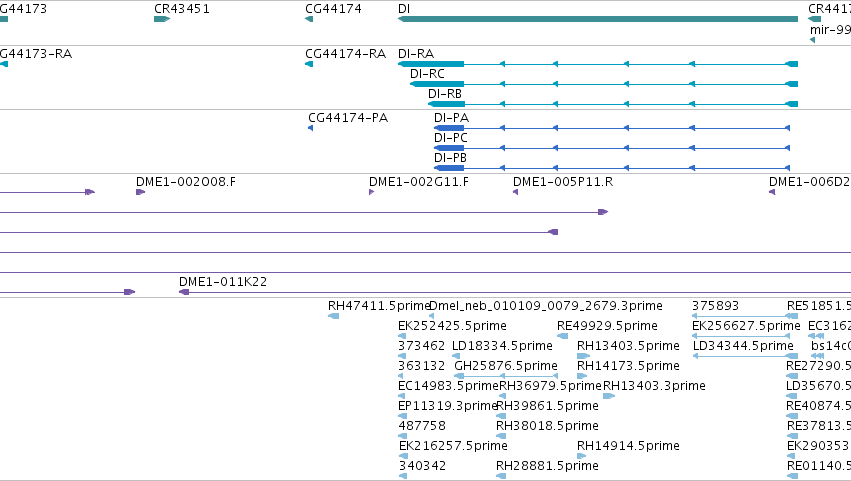
Task: Select the RH14914.5prime EST label
Action: (628, 446)
